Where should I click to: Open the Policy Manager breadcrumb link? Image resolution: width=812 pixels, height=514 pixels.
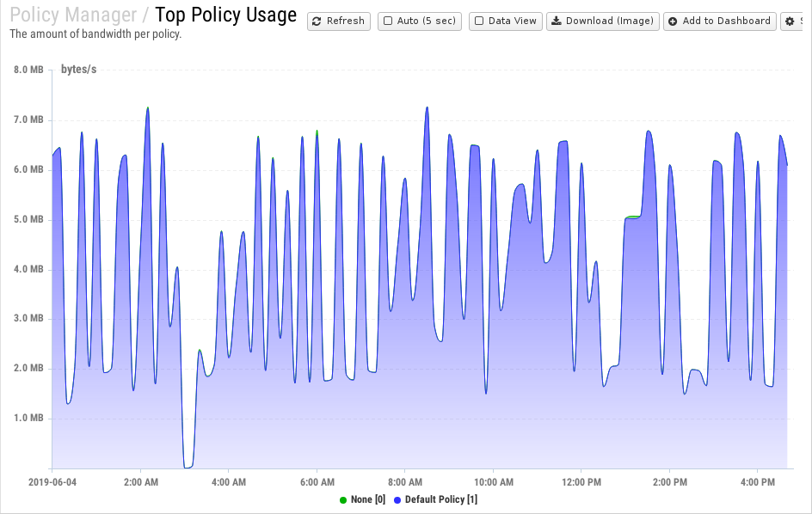(73, 15)
